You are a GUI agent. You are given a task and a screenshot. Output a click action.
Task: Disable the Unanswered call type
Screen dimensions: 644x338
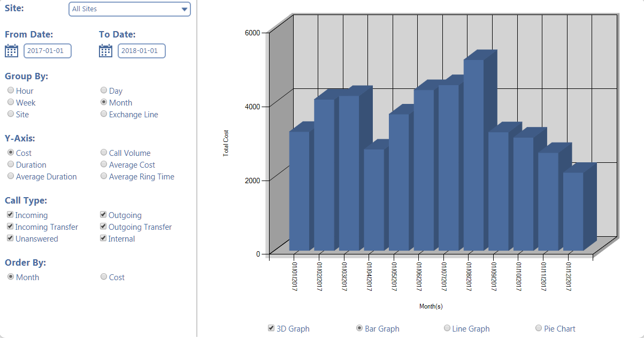coord(10,238)
